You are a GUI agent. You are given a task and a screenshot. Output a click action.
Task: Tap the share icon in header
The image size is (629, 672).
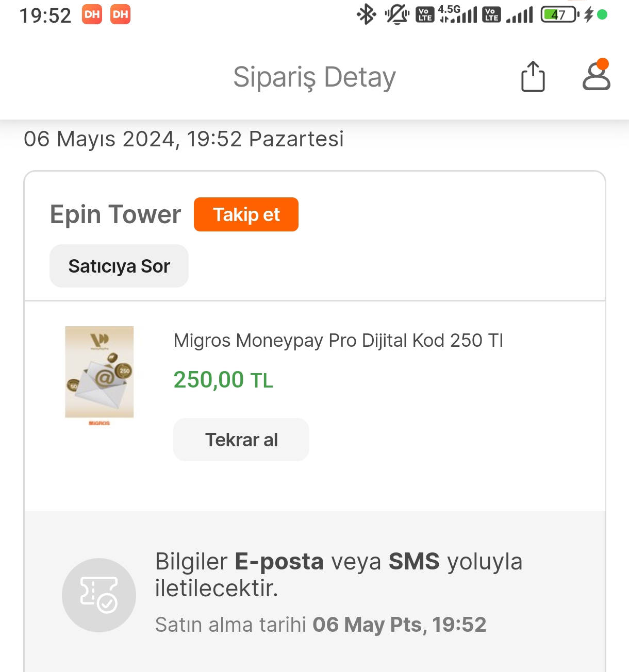[533, 77]
